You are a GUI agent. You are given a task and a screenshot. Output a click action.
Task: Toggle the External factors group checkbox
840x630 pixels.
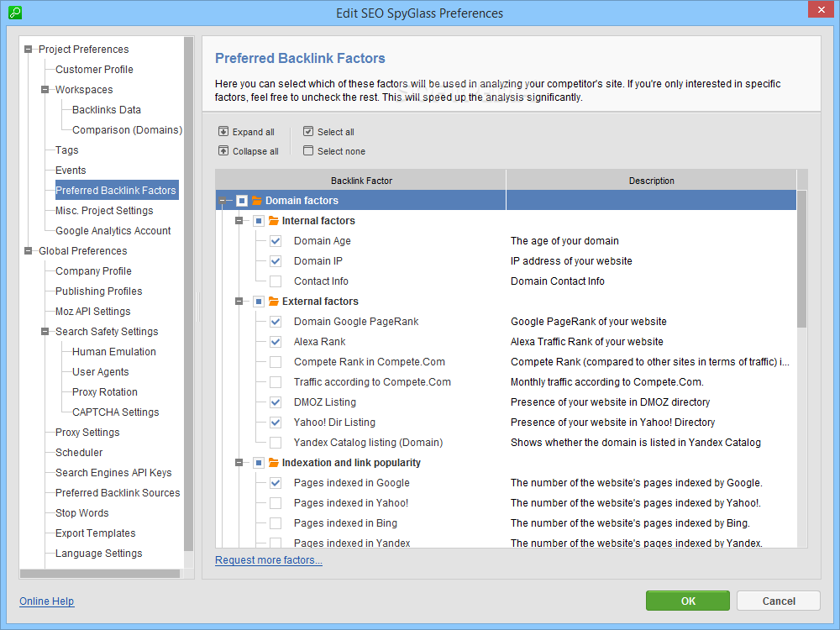click(258, 301)
